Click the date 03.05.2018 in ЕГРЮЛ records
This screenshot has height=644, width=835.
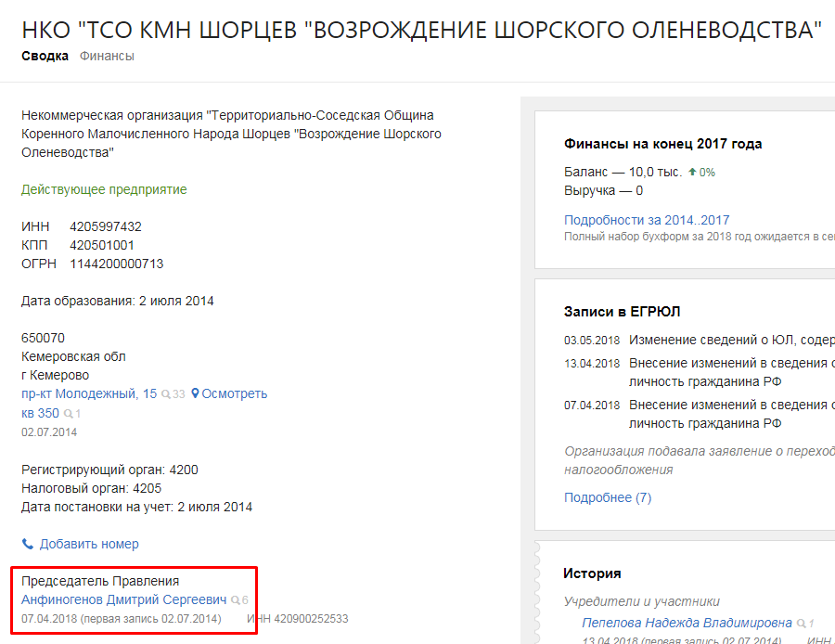[592, 341]
